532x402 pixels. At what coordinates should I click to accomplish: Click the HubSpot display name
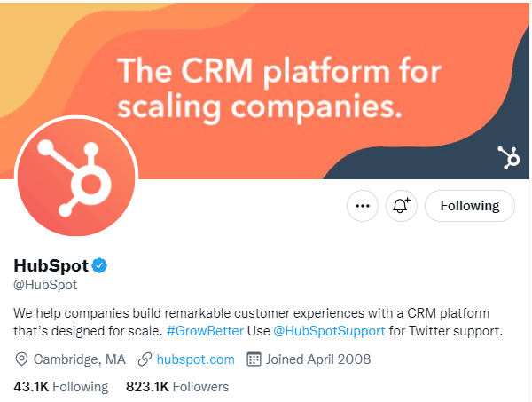pyautogui.click(x=51, y=265)
